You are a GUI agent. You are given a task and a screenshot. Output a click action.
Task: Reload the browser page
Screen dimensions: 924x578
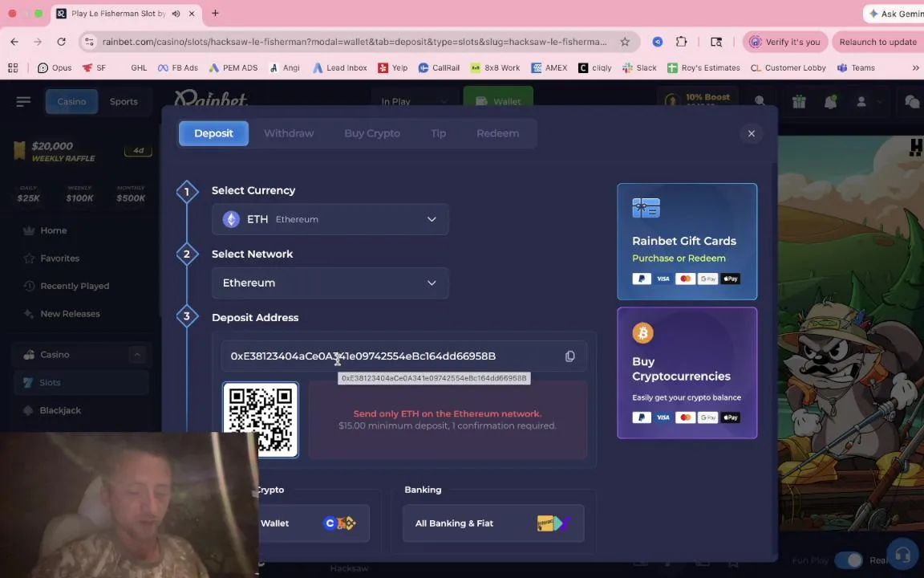pyautogui.click(x=61, y=42)
